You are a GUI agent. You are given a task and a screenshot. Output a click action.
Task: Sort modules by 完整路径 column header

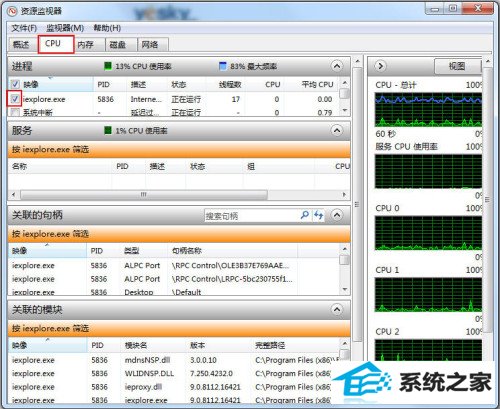[296, 345]
